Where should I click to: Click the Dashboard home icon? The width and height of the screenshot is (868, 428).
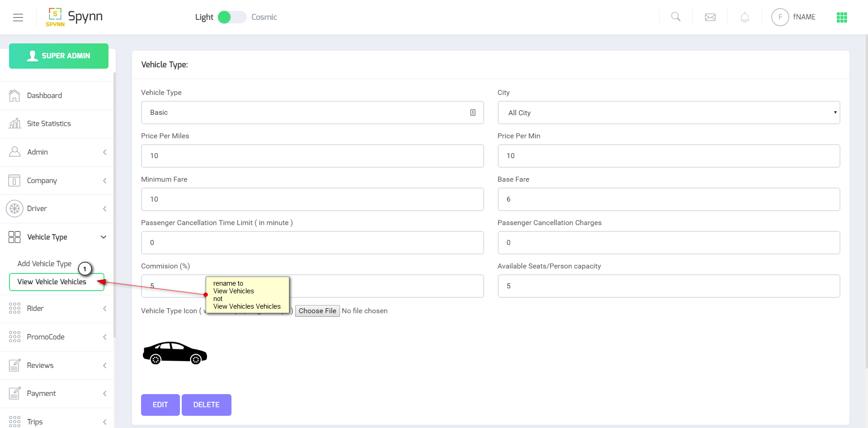pos(14,95)
